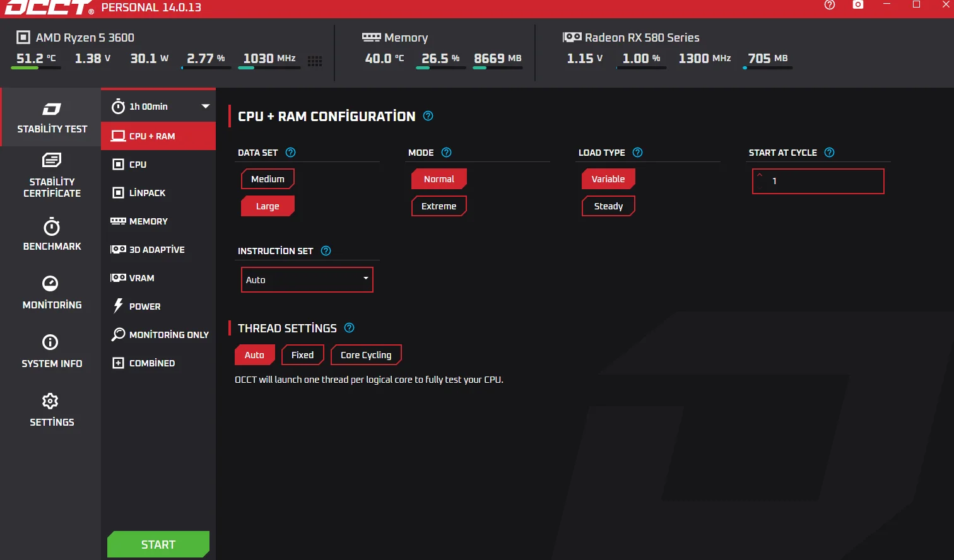Open the help icon in title bar

point(830,5)
